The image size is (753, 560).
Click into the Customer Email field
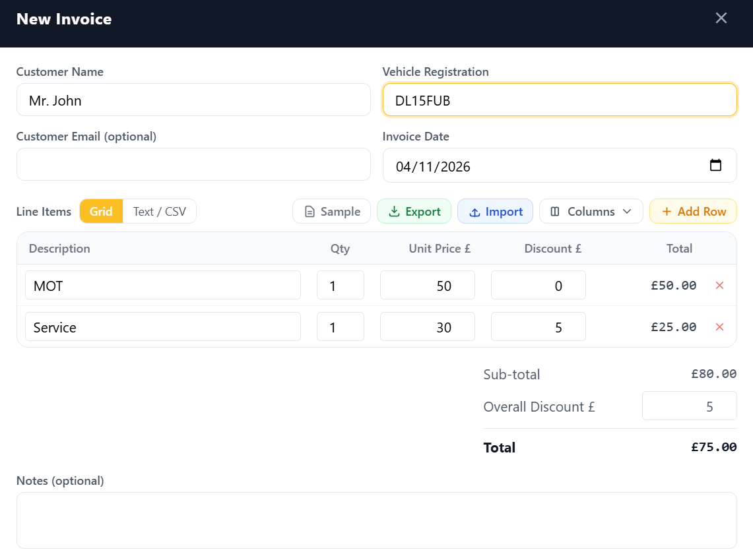click(x=193, y=165)
